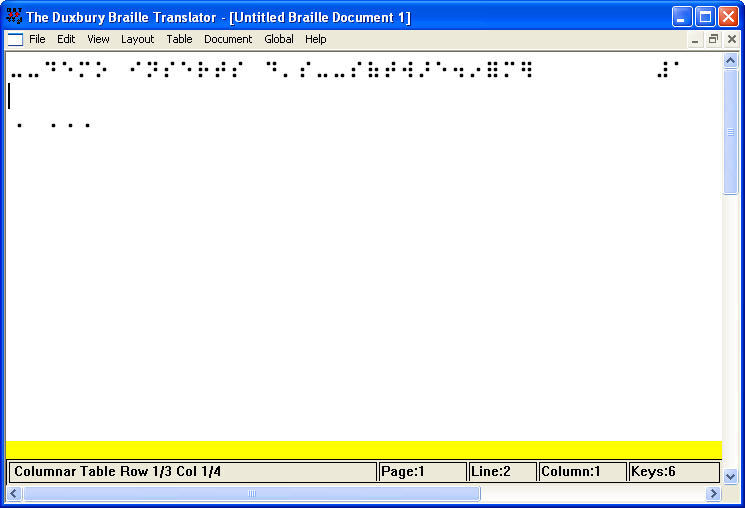
Task: Click the horizontal scrollbar thumb
Action: (x=251, y=494)
